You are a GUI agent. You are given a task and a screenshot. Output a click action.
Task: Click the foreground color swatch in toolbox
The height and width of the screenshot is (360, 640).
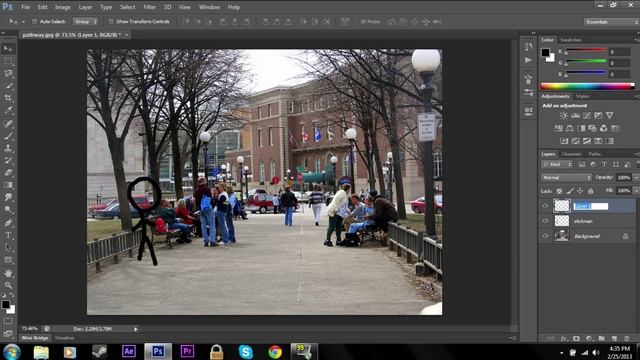pos(5,304)
